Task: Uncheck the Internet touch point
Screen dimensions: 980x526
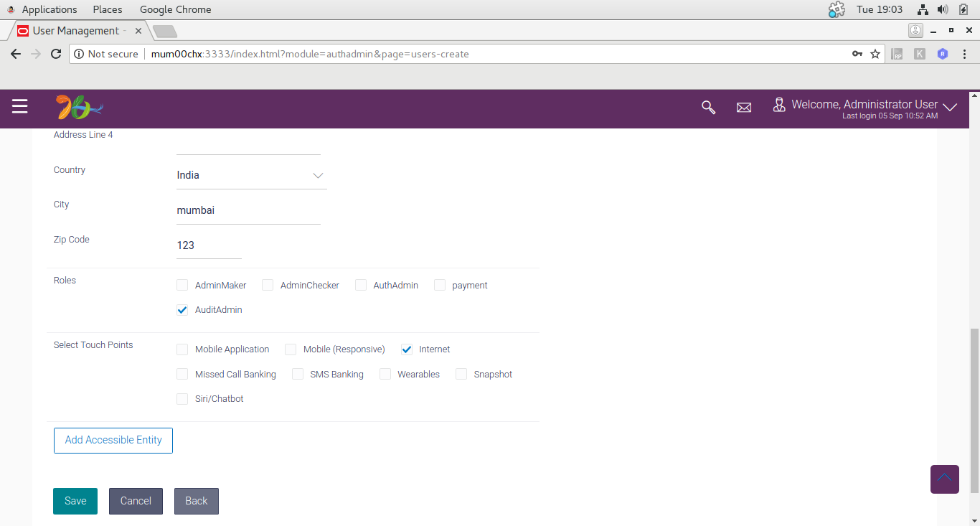Action: pos(407,349)
